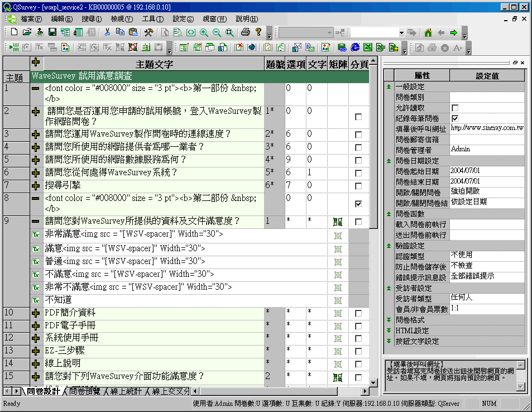
Task: Click the 屬性 column header
Action: [x=422, y=76]
